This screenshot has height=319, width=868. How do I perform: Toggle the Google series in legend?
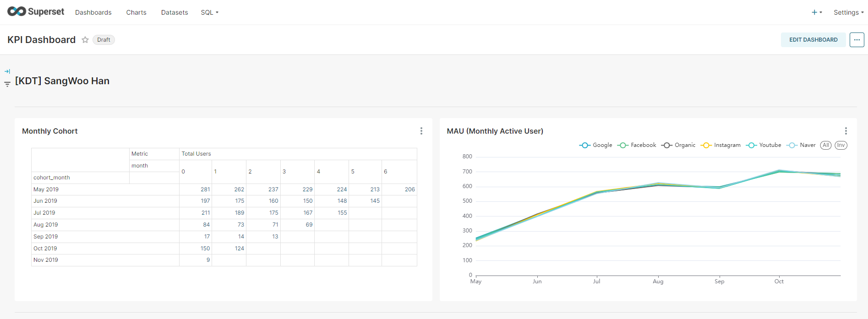pyautogui.click(x=595, y=145)
